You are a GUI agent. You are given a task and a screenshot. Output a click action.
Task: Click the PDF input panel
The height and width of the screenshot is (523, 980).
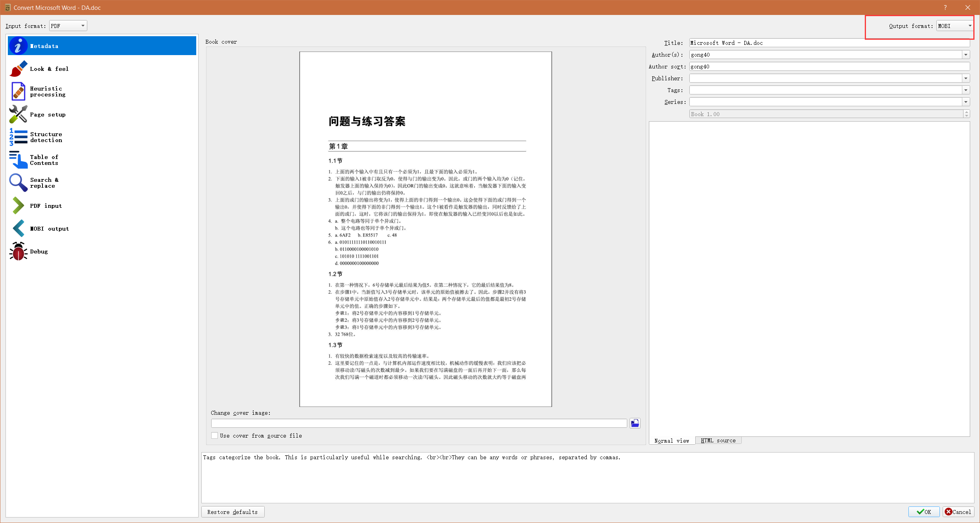pyautogui.click(x=100, y=206)
